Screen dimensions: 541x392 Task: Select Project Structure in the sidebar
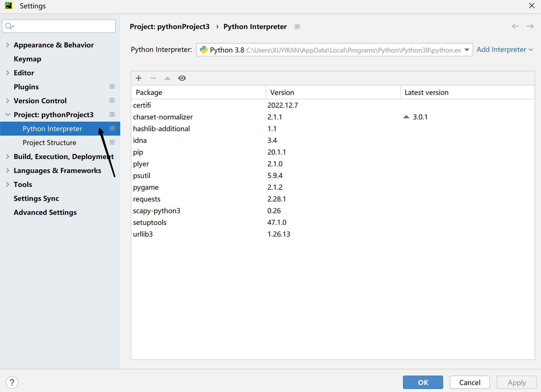tap(49, 143)
